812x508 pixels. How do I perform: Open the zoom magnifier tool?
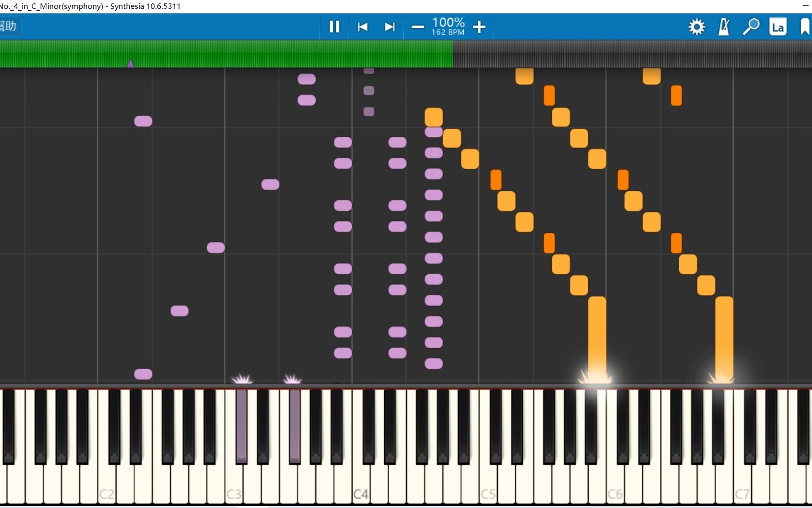point(751,27)
